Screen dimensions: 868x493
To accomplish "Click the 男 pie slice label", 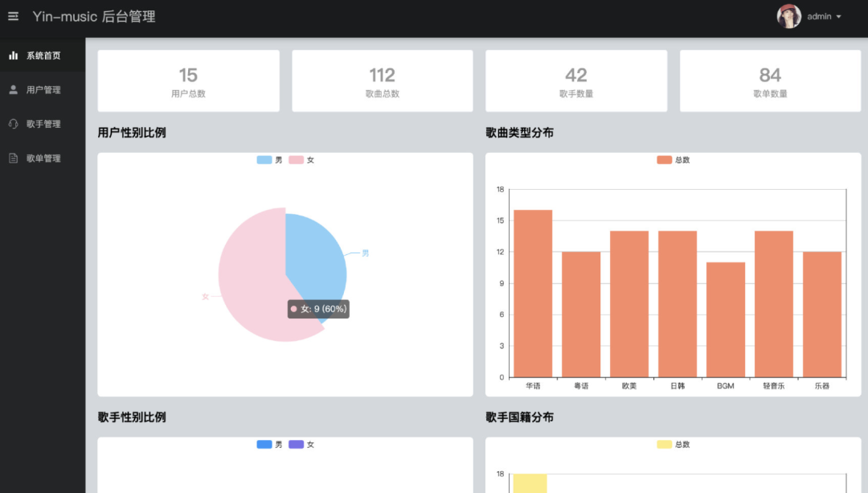I will pyautogui.click(x=366, y=253).
